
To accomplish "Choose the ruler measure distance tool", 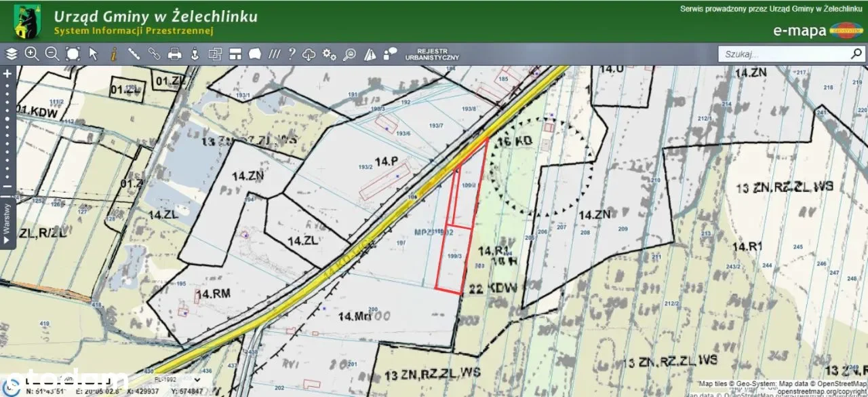I will tap(134, 54).
